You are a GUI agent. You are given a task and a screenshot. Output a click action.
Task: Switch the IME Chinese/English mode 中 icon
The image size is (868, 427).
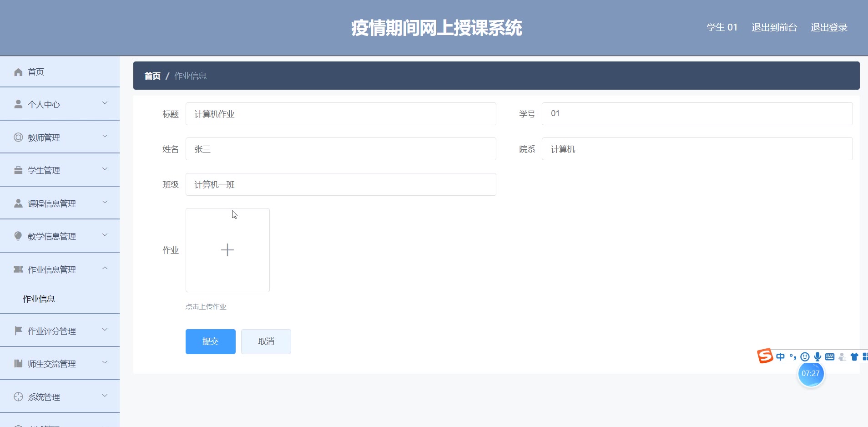pyautogui.click(x=781, y=357)
